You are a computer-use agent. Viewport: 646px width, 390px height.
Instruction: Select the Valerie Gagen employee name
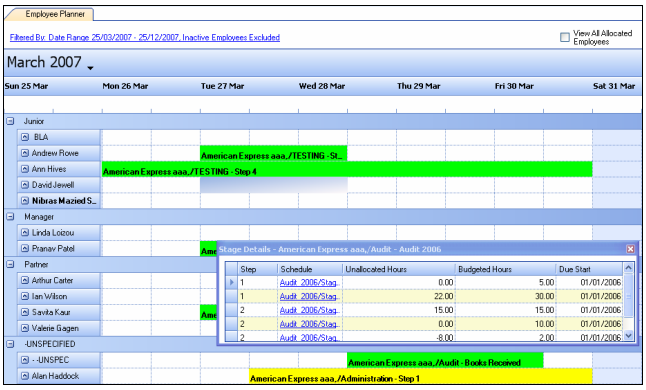click(55, 328)
